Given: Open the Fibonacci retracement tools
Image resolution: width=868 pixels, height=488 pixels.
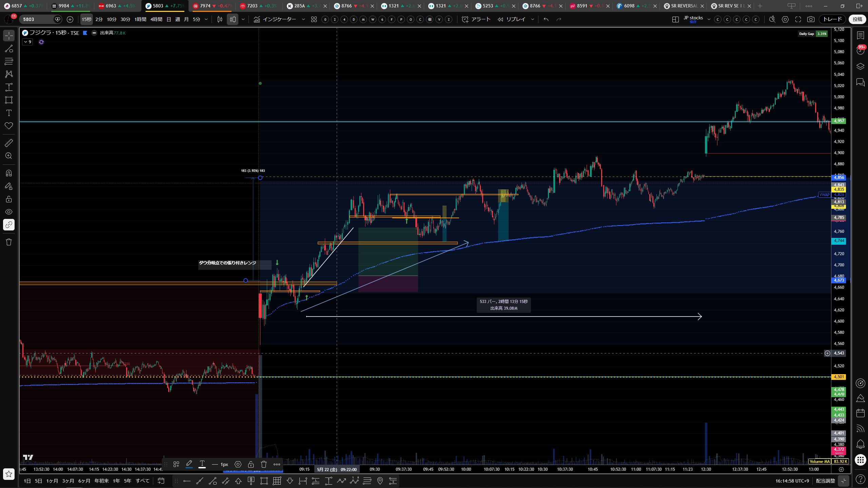Looking at the screenshot, I should pyautogui.click(x=9, y=61).
